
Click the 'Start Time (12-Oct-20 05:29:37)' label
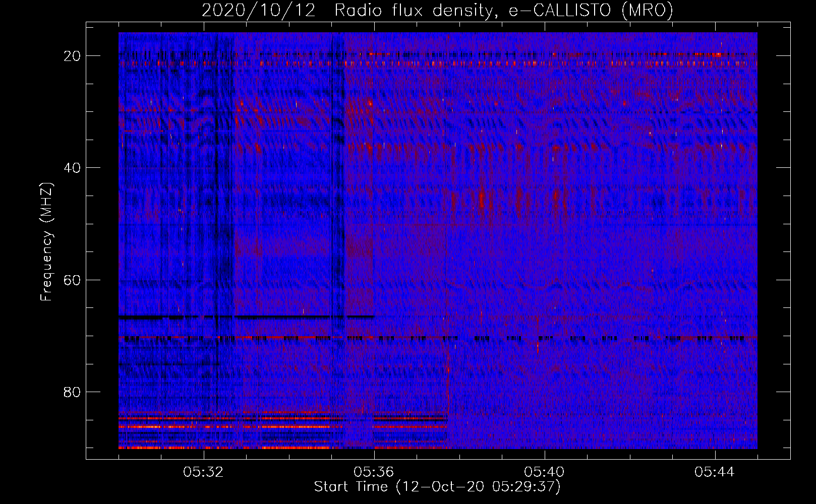click(437, 487)
